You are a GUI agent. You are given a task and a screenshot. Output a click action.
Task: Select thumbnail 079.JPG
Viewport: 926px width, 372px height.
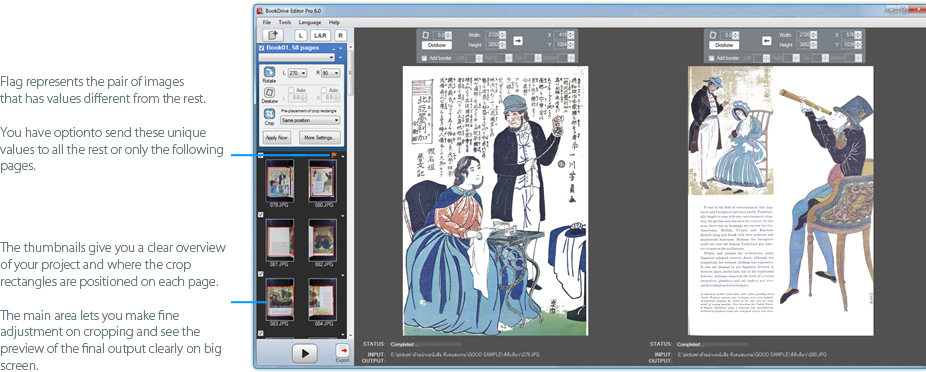(x=280, y=181)
